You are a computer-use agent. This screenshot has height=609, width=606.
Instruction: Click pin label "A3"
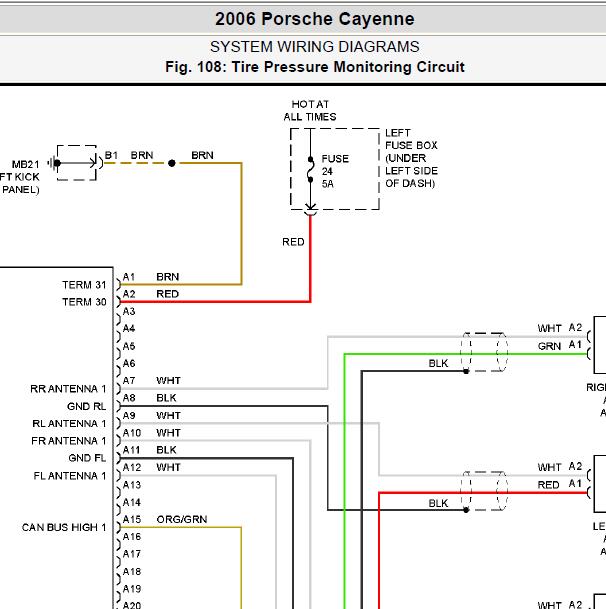coord(129,311)
